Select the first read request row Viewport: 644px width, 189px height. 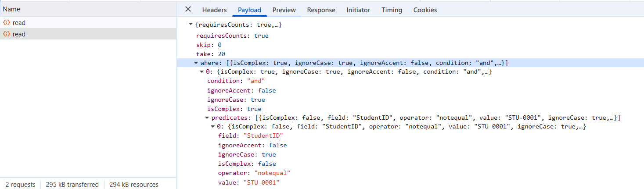88,23
